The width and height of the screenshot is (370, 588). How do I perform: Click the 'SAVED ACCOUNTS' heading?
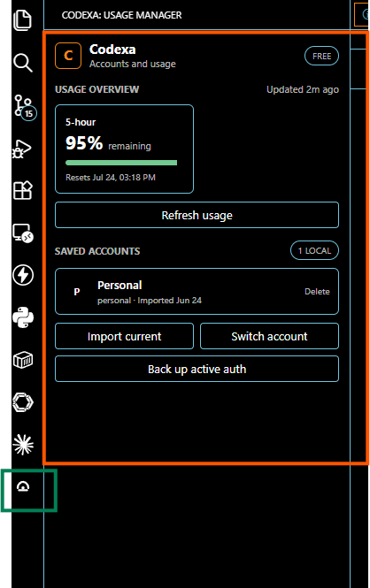[97, 251]
